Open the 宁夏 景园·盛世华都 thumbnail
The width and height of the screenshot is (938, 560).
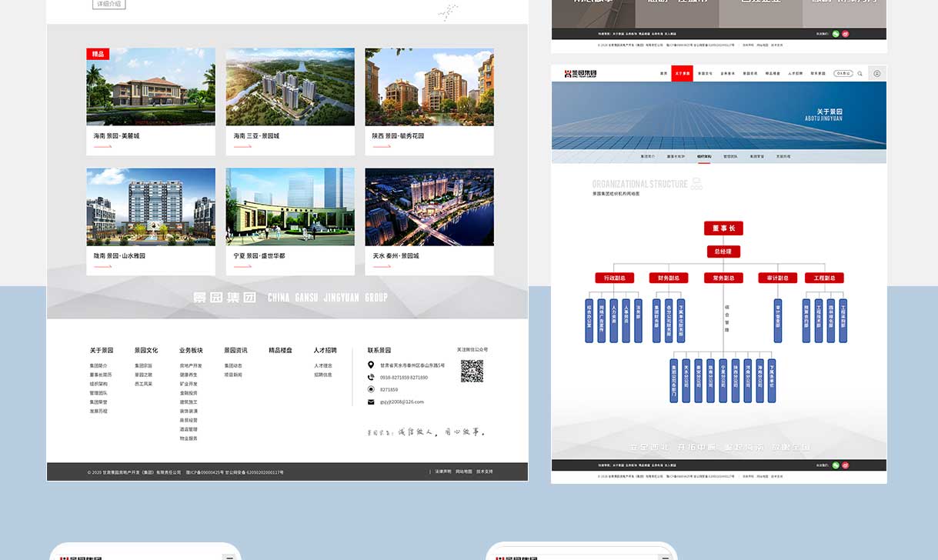[x=290, y=207]
